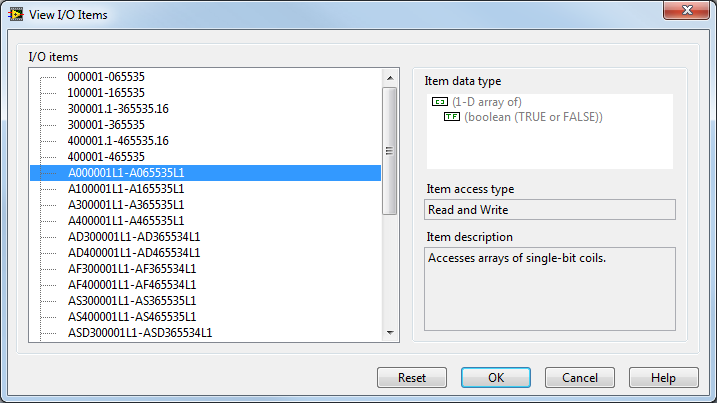Open Help for this dialog
The image size is (717, 403).
pyautogui.click(x=663, y=378)
